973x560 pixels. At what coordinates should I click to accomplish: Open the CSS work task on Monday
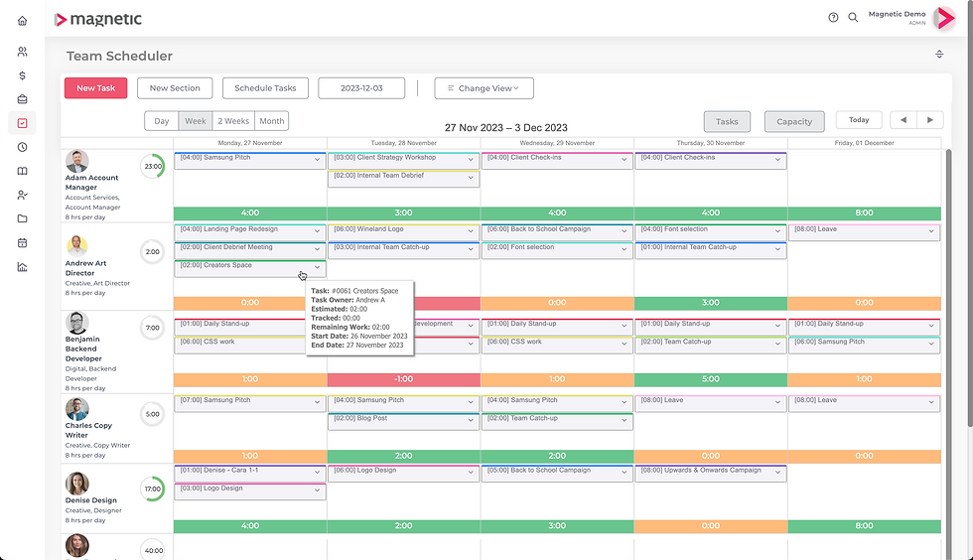coord(249,344)
